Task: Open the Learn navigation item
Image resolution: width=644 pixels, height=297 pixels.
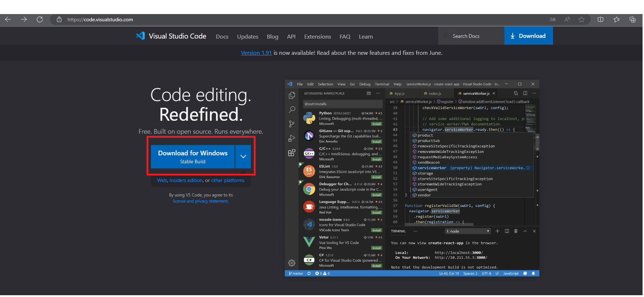Action: 366,37
